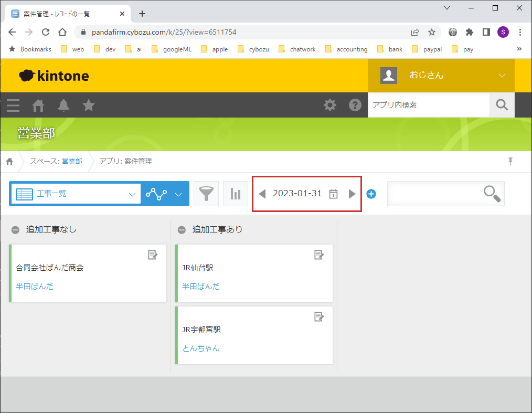Open notifications bell icon
Image resolution: width=532 pixels, height=413 pixels.
tap(63, 105)
